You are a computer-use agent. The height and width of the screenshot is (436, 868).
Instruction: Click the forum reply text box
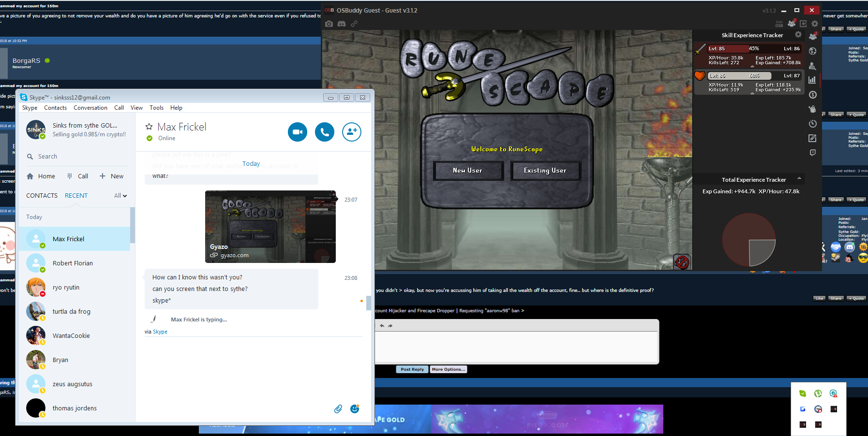pos(517,347)
